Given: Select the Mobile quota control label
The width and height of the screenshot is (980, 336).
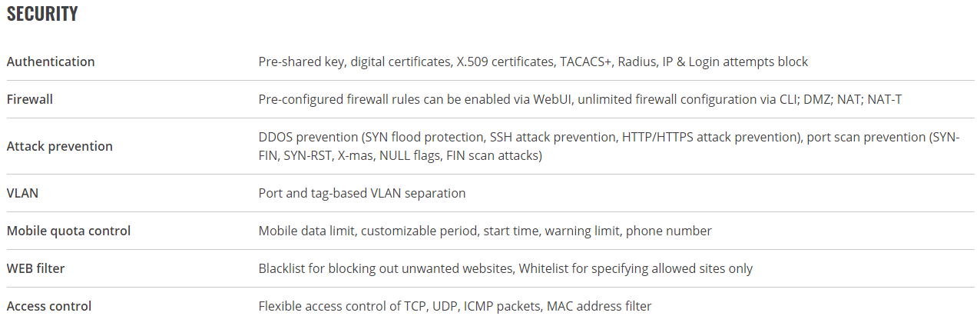Looking at the screenshot, I should click(x=68, y=231).
